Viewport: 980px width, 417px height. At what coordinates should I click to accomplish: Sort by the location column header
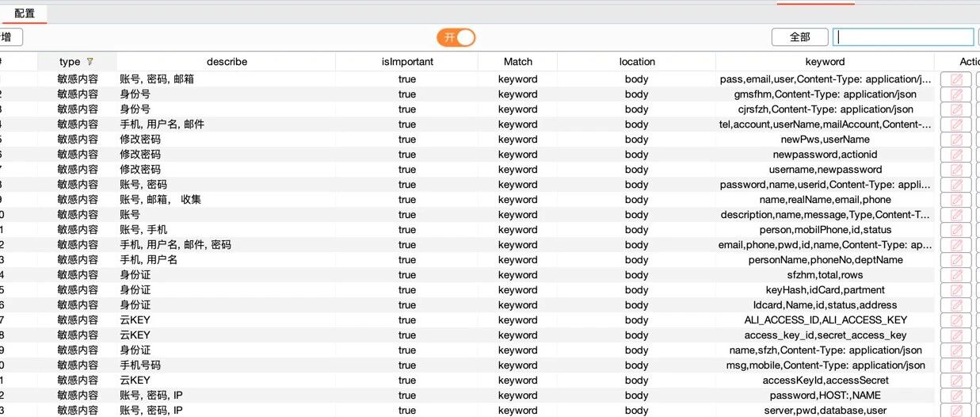pos(637,61)
